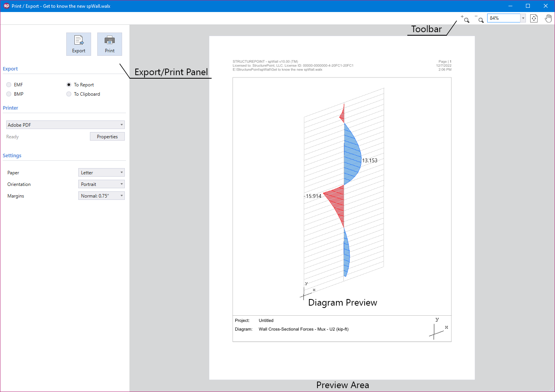The image size is (555, 392).
Task: Select the EMF export format
Action: tap(9, 84)
